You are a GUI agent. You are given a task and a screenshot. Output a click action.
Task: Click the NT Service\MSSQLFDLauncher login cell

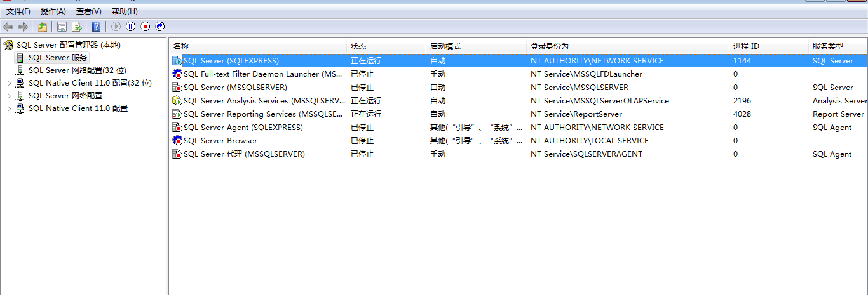pyautogui.click(x=587, y=74)
